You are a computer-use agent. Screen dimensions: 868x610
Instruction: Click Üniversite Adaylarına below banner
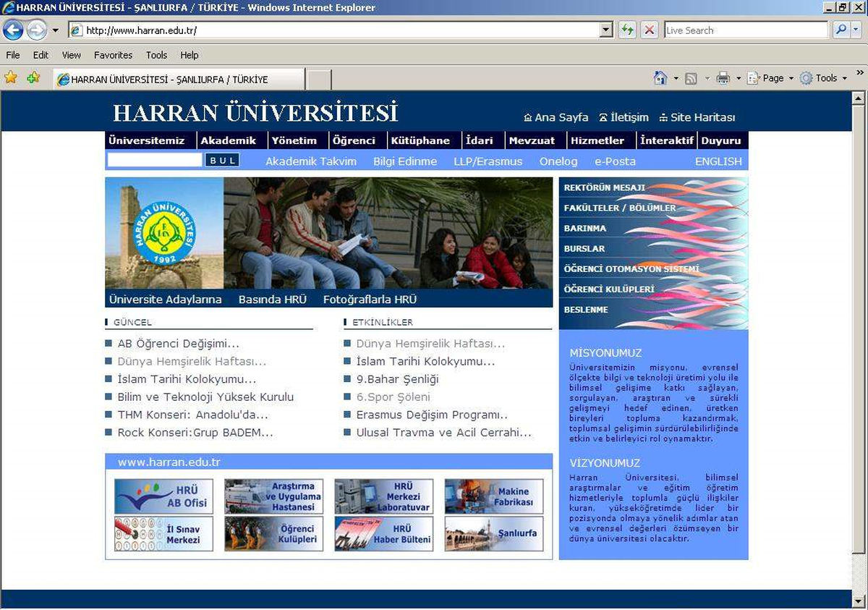pyautogui.click(x=166, y=299)
